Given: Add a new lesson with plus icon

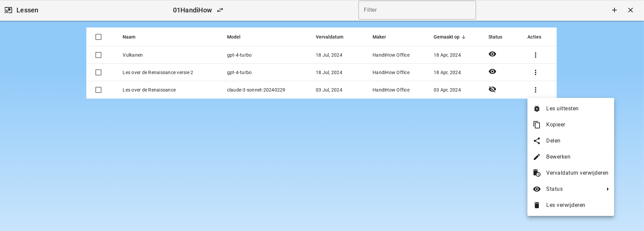Looking at the screenshot, I should click(x=614, y=10).
